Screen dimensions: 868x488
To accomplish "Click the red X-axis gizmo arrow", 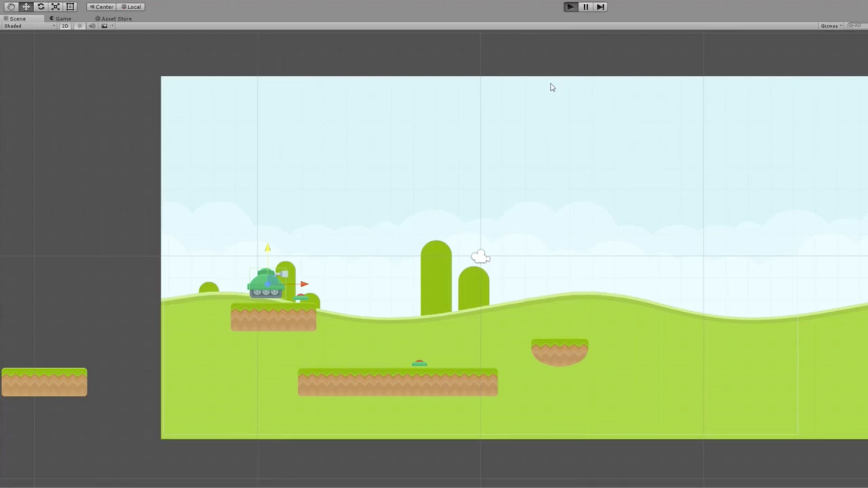I will pos(304,284).
